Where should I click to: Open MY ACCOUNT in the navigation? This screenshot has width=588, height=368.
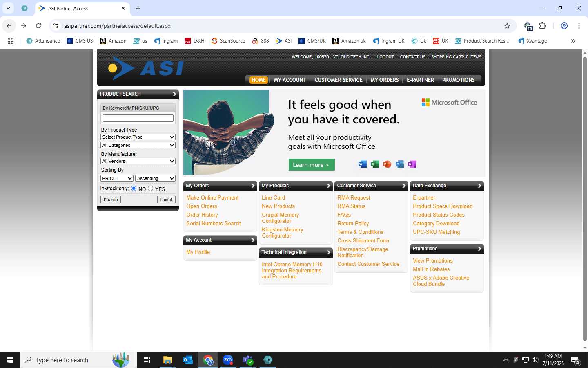click(x=290, y=80)
